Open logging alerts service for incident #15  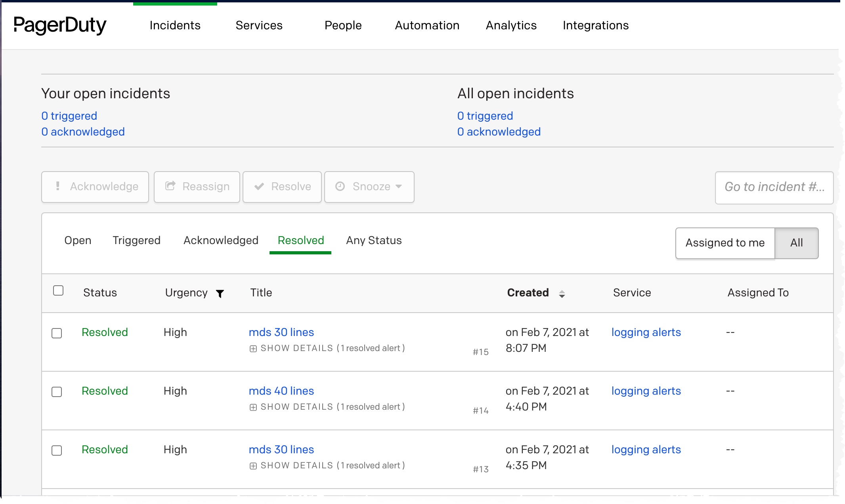646,332
